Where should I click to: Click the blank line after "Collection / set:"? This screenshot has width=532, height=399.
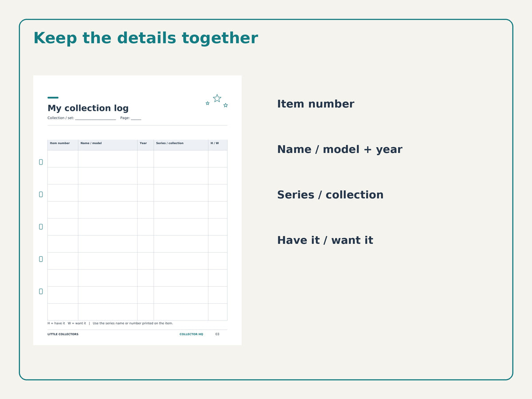click(x=95, y=118)
